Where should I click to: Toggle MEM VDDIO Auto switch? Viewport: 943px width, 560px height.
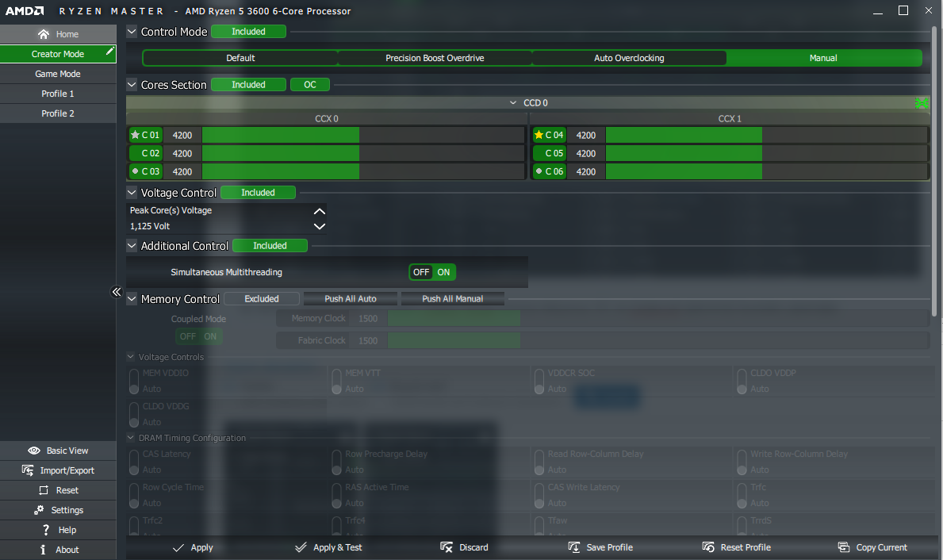click(134, 382)
